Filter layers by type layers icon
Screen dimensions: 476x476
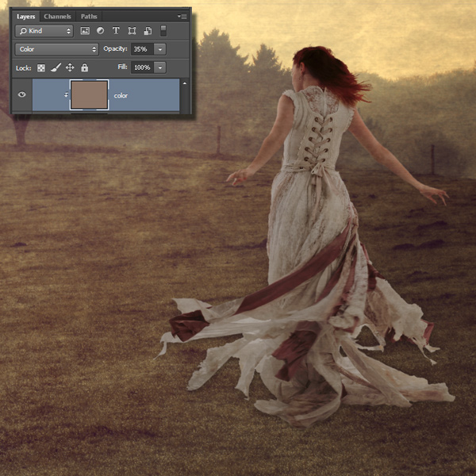(x=116, y=31)
